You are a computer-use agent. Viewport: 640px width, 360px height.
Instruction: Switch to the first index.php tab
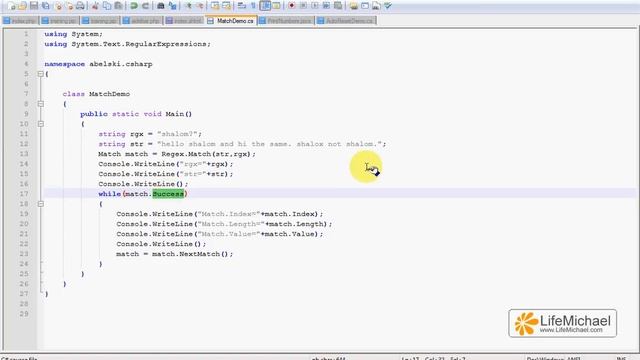point(20,21)
